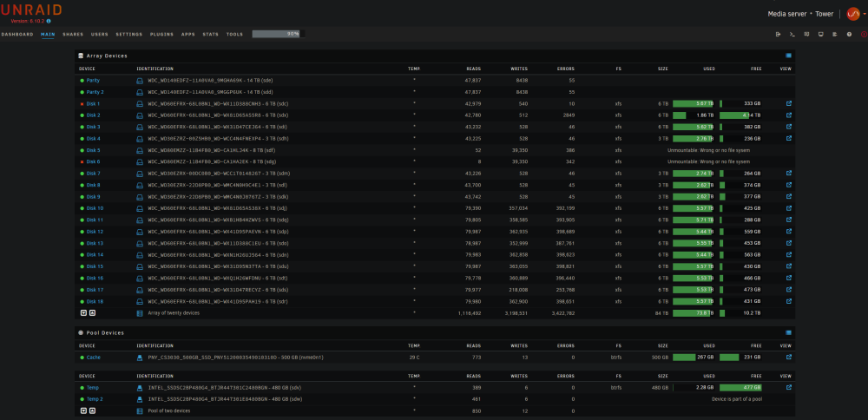Click the up arrow in the pool totals row

pos(93,410)
